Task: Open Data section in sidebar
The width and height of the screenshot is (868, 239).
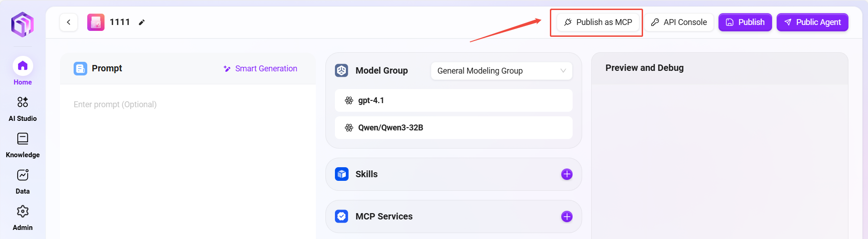Action: 23,180
